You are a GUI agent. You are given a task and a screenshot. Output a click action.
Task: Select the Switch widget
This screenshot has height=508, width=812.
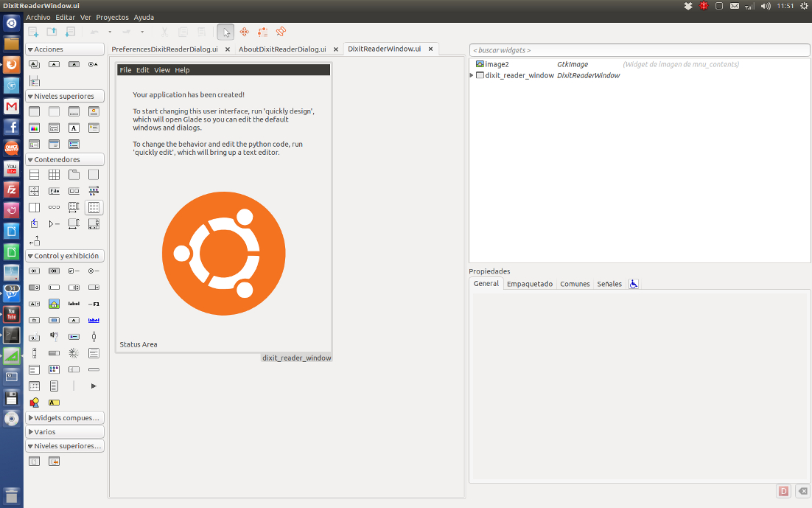pyautogui.click(x=34, y=288)
